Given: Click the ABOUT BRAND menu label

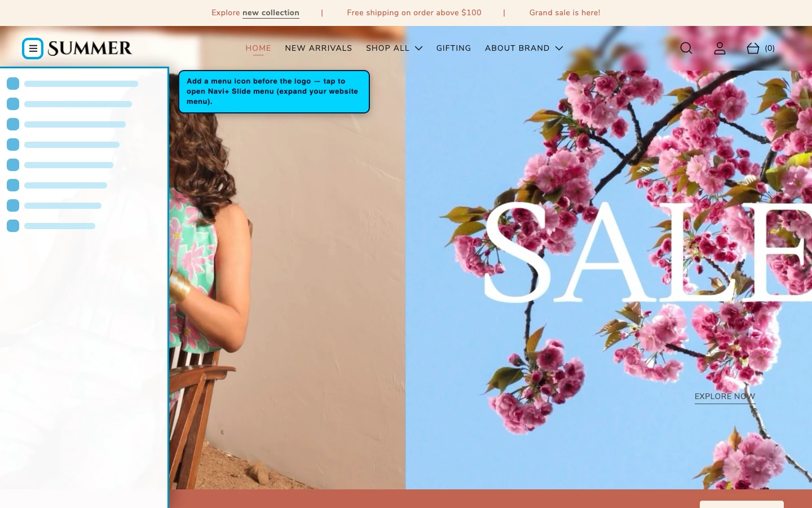Looking at the screenshot, I should tap(517, 49).
